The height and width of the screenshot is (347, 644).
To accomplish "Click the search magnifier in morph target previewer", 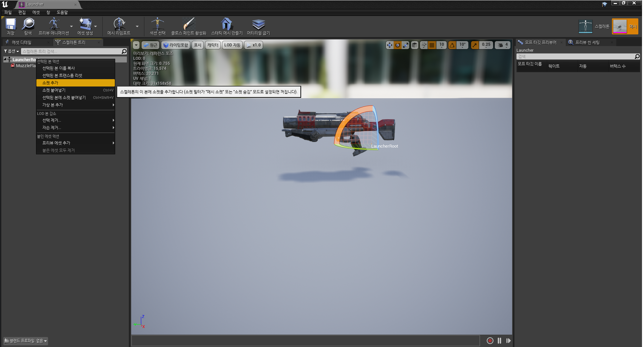I will tap(637, 56).
